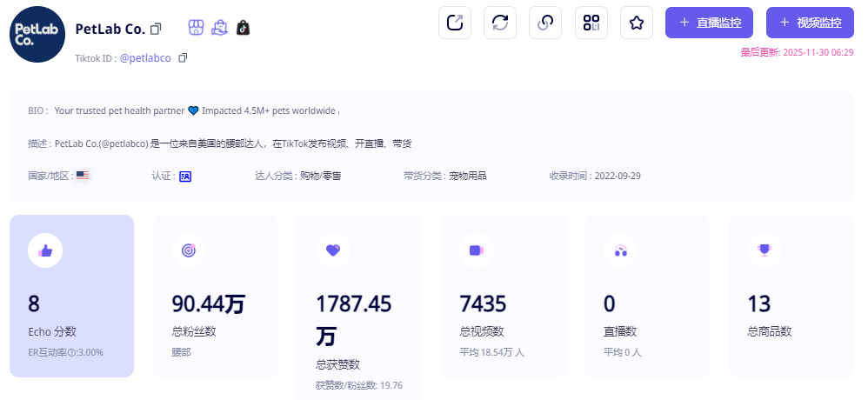
Task: Click the target icon above 总粉丝数
Action: pos(189,250)
